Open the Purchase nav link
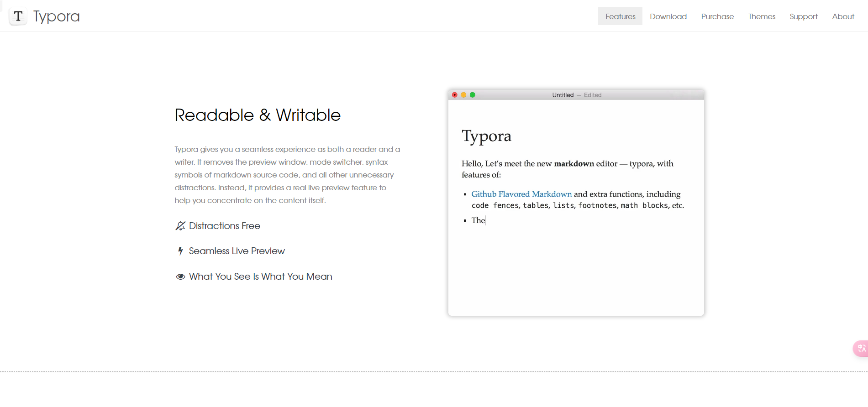 pyautogui.click(x=717, y=16)
